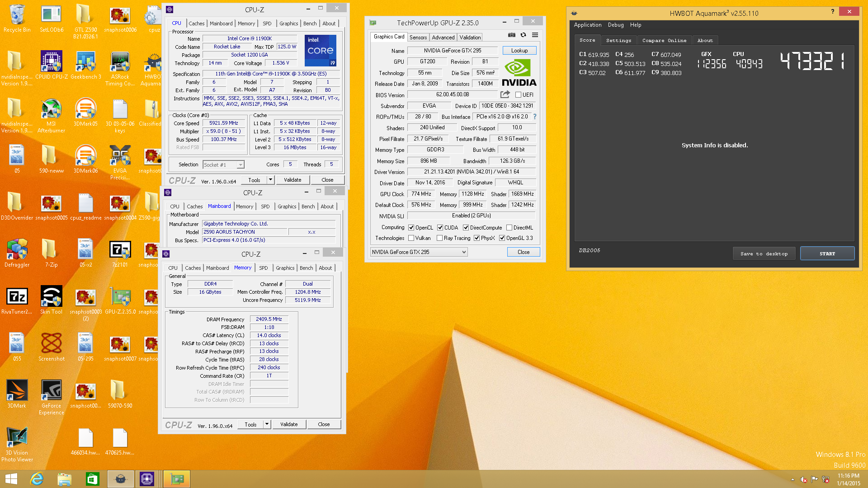This screenshot has width=868, height=488.
Task: Open the Validation tab in GPU-Z
Action: coord(470,38)
